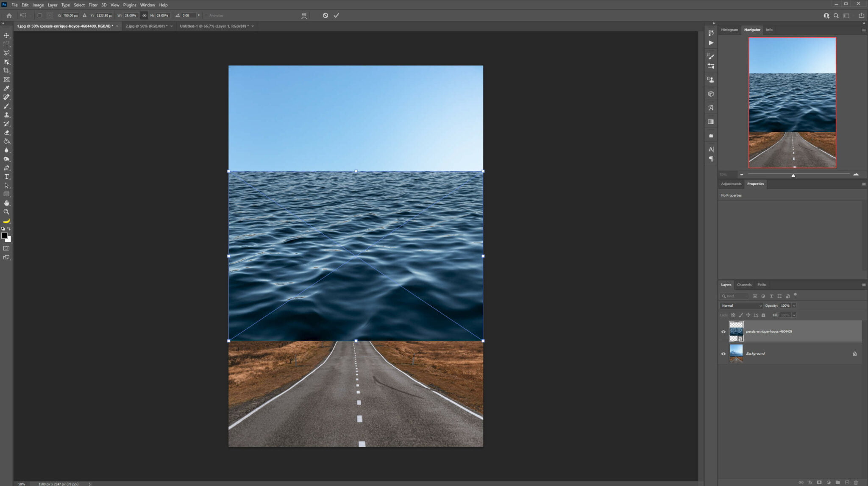Screen dimensions: 868x486
Task: Select the Lasso tool
Action: (7, 53)
